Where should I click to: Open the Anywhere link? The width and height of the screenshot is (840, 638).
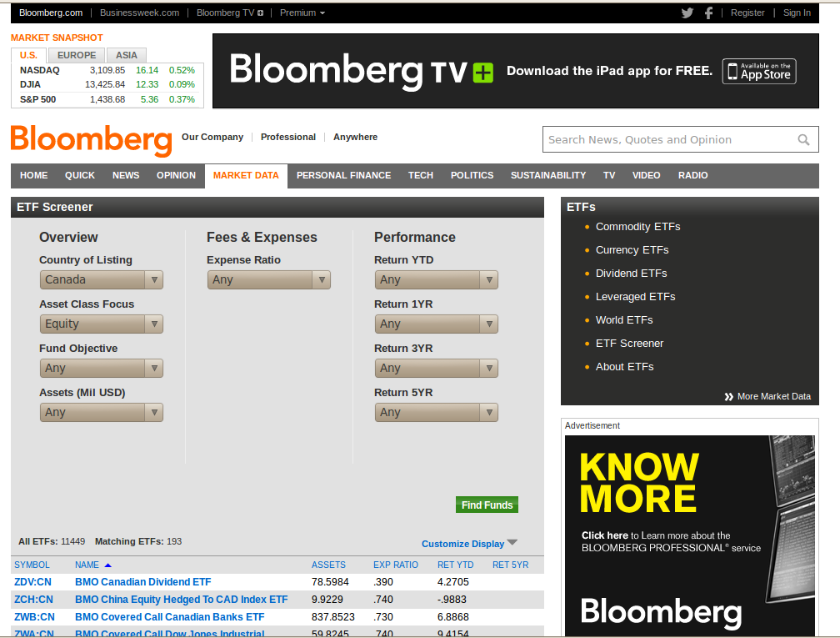(x=355, y=138)
